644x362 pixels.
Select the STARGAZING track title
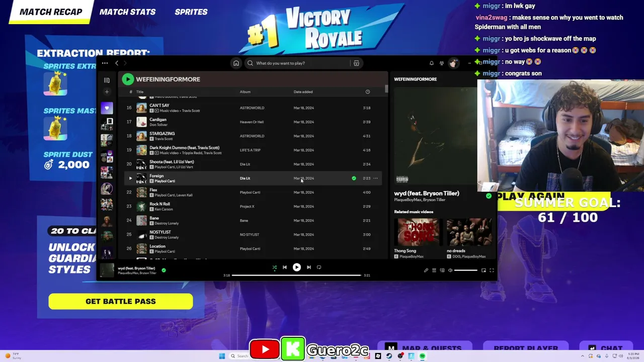pyautogui.click(x=162, y=134)
